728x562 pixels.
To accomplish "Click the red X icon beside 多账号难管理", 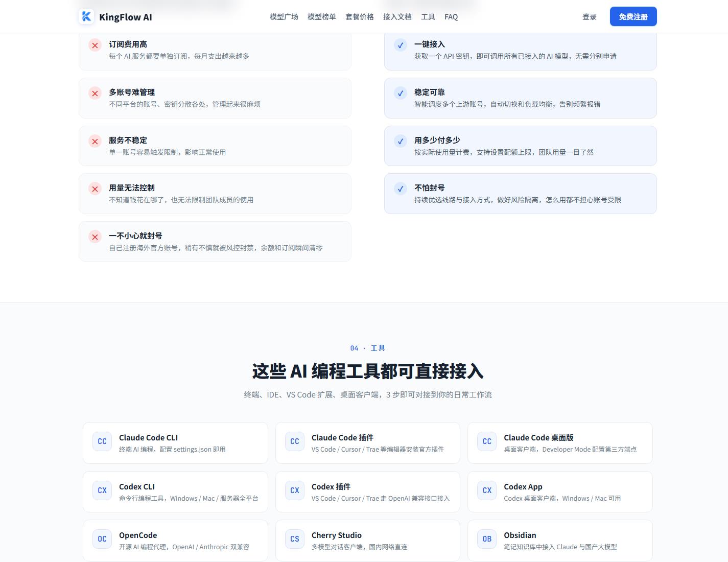I will point(95,93).
